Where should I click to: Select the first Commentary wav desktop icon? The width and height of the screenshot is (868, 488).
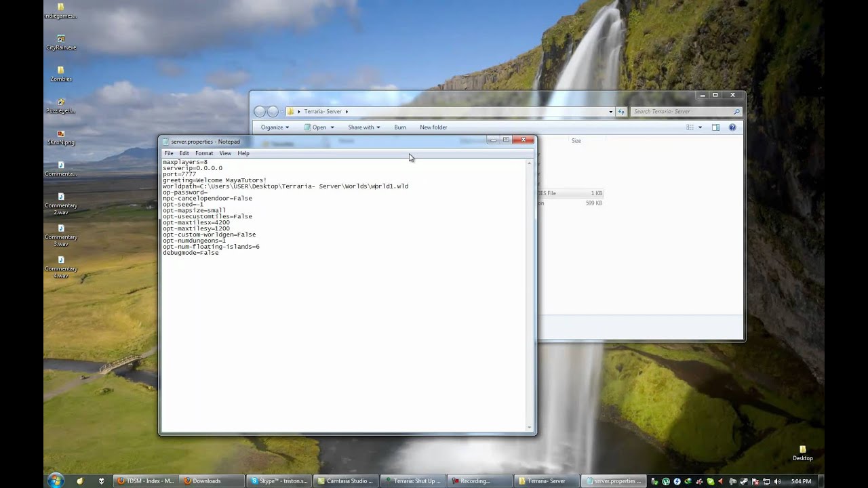[61, 169]
